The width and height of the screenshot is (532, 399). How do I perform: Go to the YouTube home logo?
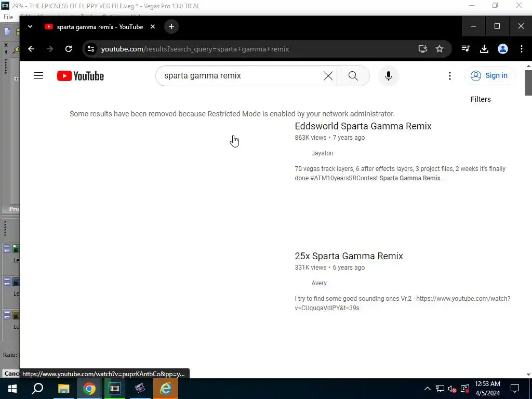[x=81, y=76]
